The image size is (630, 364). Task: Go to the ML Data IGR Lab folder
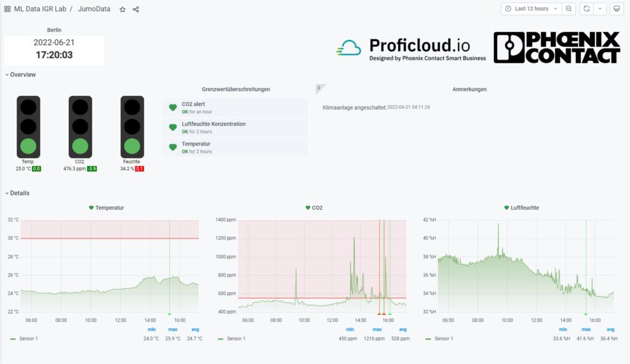[41, 9]
